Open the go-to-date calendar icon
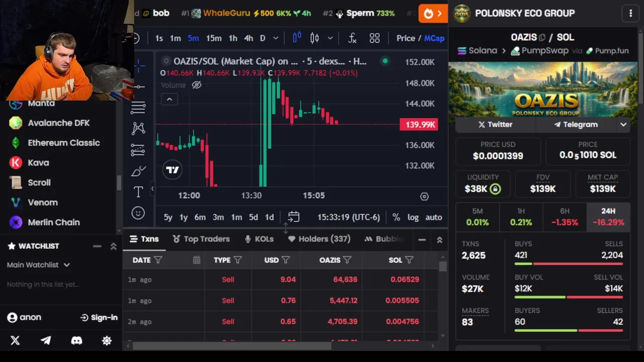The image size is (644, 362). click(x=294, y=217)
